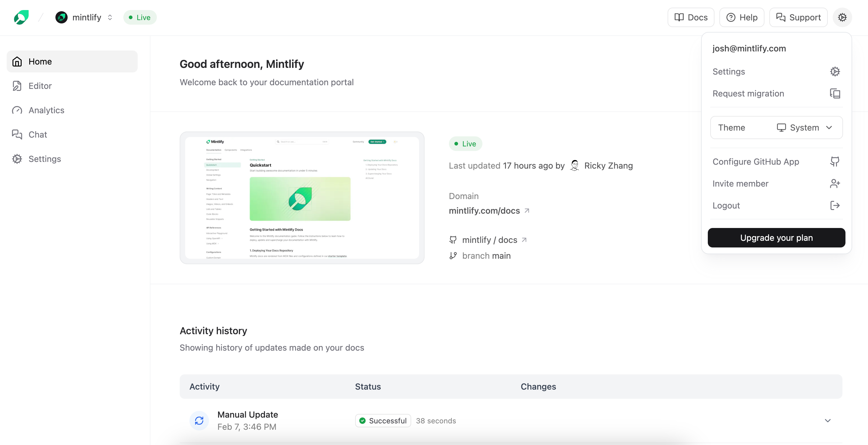Click the Editor sidebar icon
868x445 pixels.
point(18,85)
